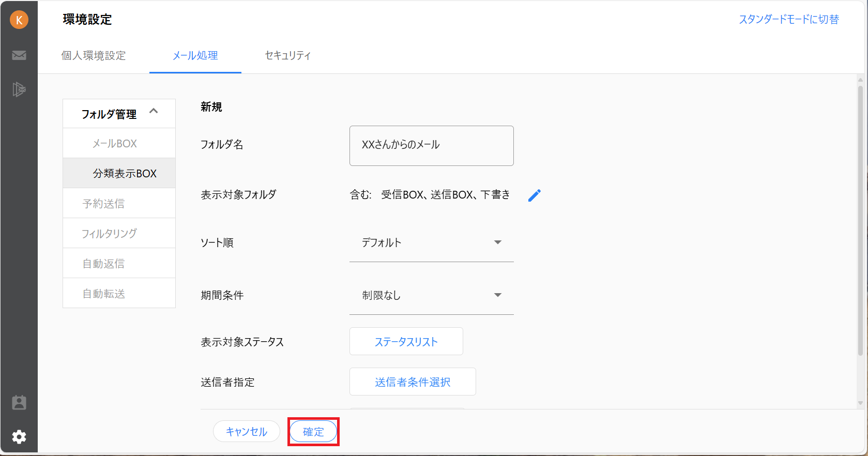Switch to the セキュリティ tab
Image resolution: width=868 pixels, height=456 pixels.
(288, 55)
